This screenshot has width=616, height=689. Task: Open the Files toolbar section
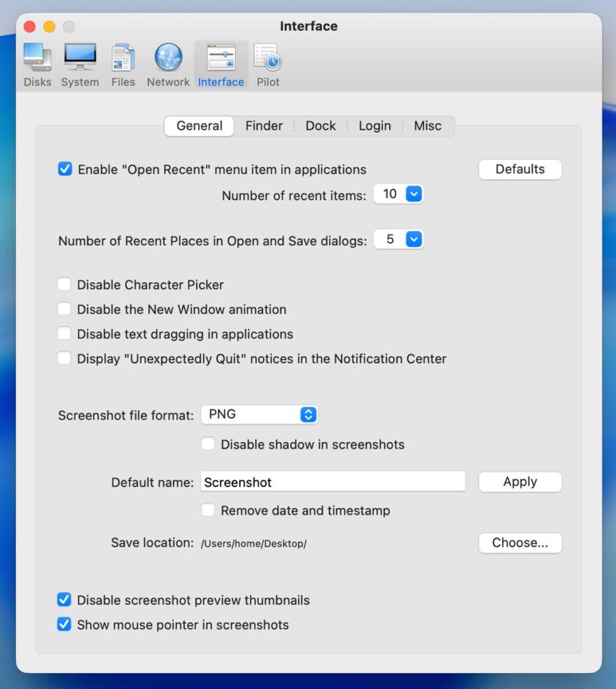point(123,65)
